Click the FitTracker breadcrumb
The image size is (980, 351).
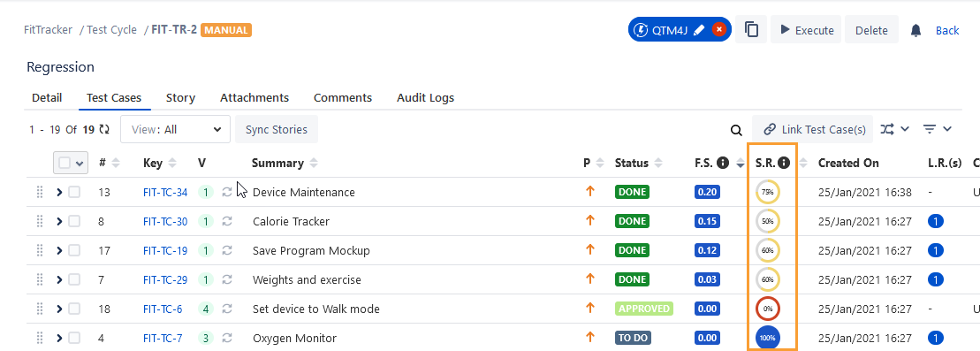click(48, 29)
